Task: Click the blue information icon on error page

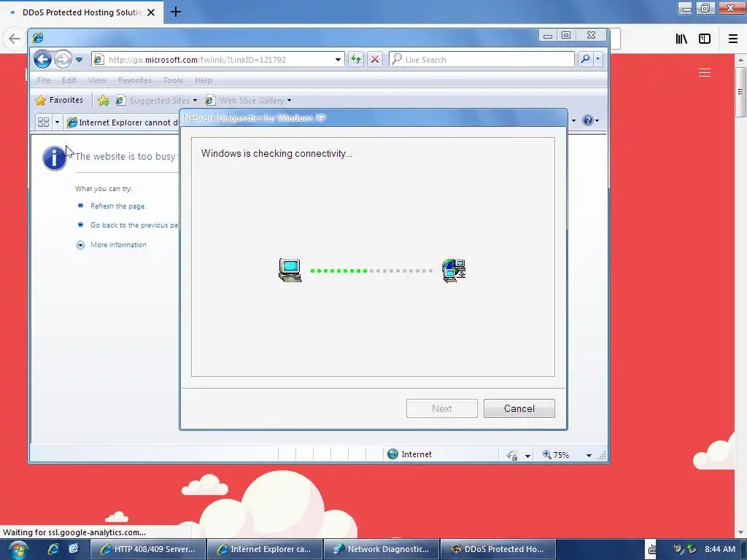Action: (54, 158)
